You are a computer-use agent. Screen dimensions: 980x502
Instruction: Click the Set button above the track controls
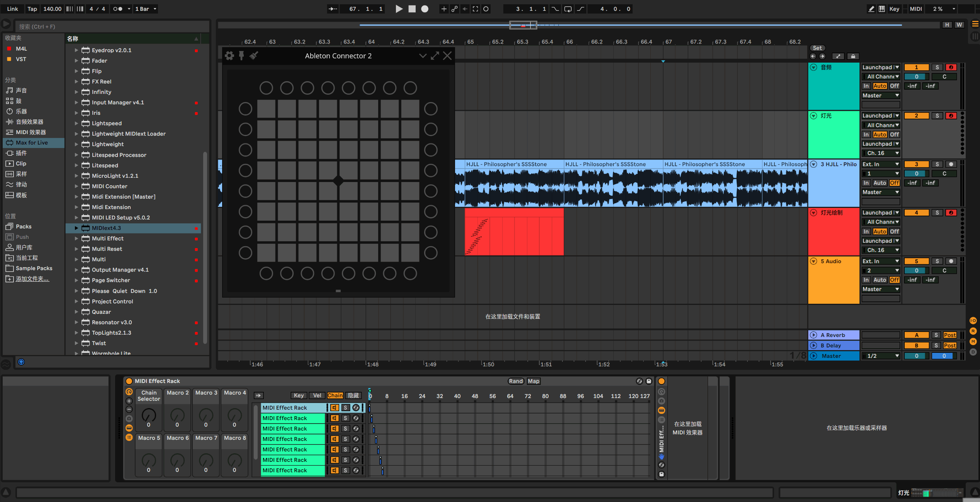coord(817,48)
